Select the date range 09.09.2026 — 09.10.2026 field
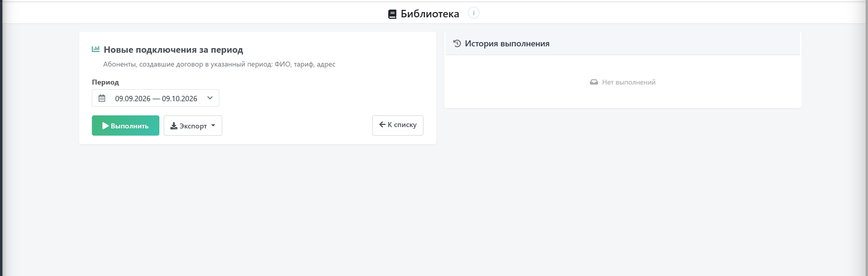868x276 pixels. 155,98
